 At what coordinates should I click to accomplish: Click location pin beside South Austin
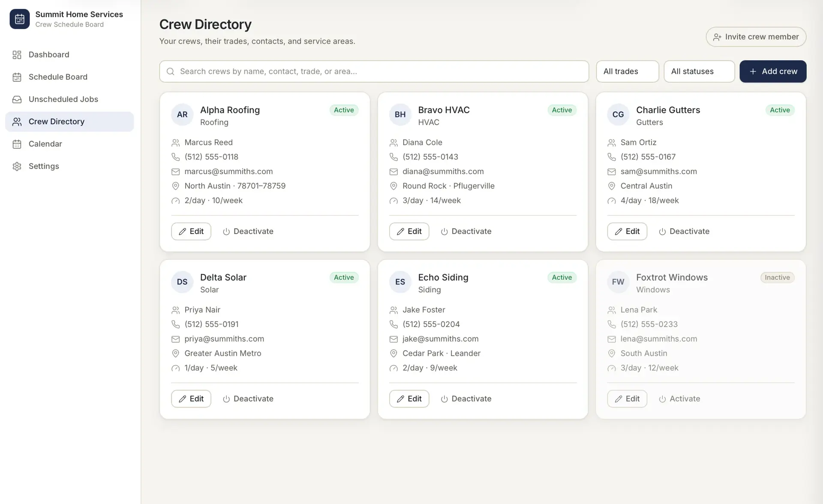tap(612, 354)
